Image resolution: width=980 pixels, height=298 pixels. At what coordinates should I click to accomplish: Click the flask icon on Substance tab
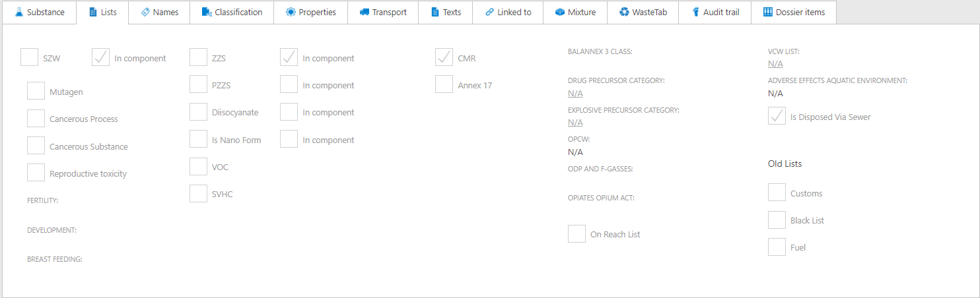[18, 13]
